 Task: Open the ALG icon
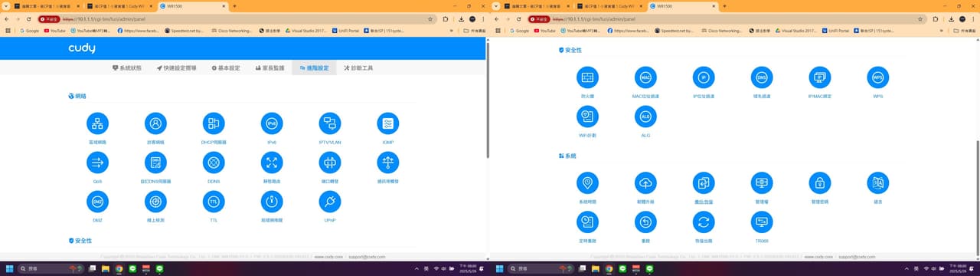coord(645,117)
